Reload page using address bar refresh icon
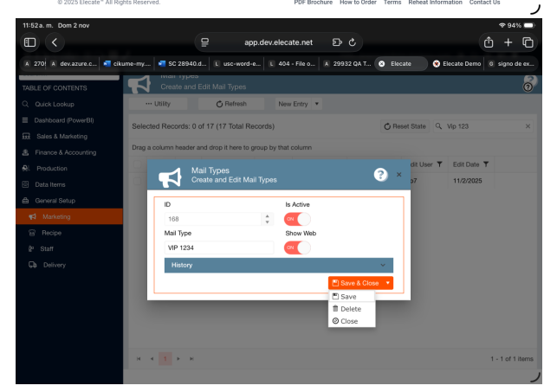This screenshot has height=392, width=544. (353, 42)
